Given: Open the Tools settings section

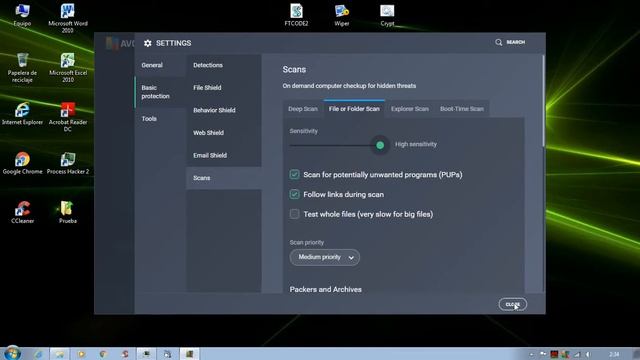Looking at the screenshot, I should coord(160,119).
